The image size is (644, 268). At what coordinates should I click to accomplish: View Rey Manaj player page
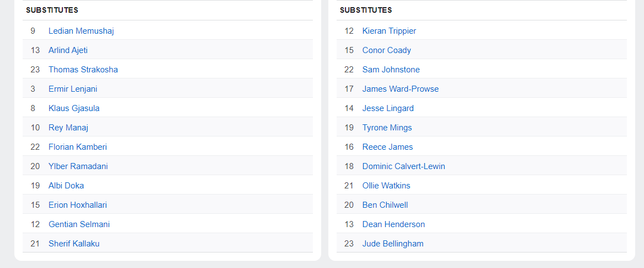point(68,128)
